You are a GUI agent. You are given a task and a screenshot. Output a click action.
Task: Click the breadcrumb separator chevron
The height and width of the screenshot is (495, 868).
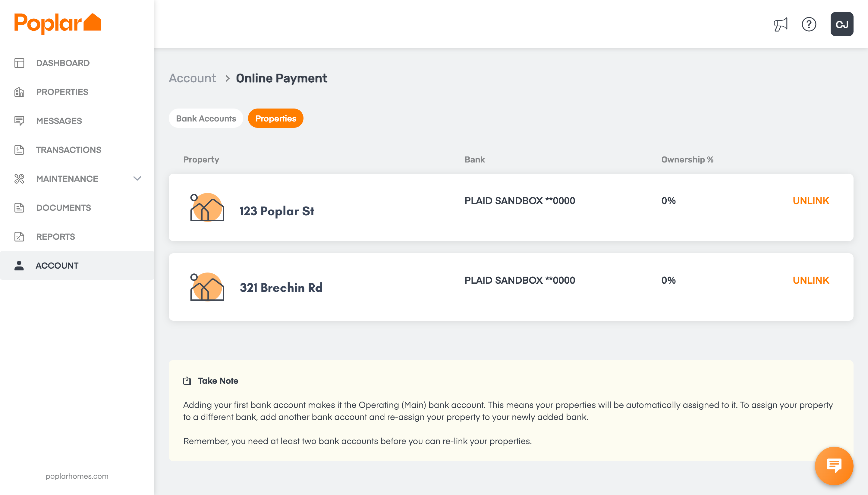[227, 79]
